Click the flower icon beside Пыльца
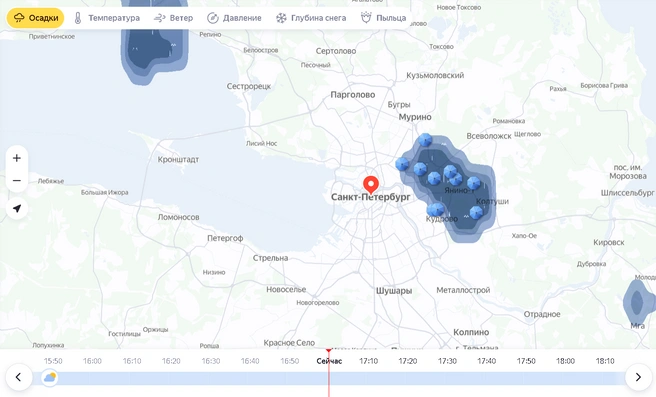Image resolution: width=656 pixels, height=397 pixels. (366, 18)
